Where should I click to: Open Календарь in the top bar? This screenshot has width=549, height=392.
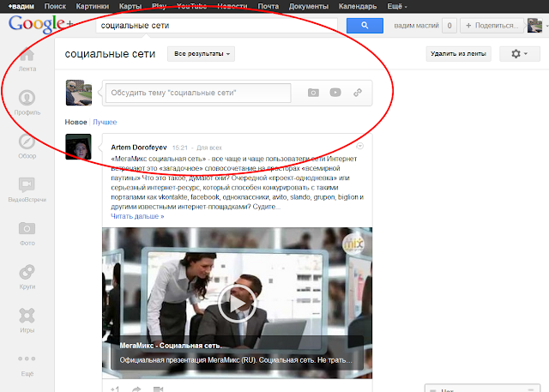click(x=358, y=6)
